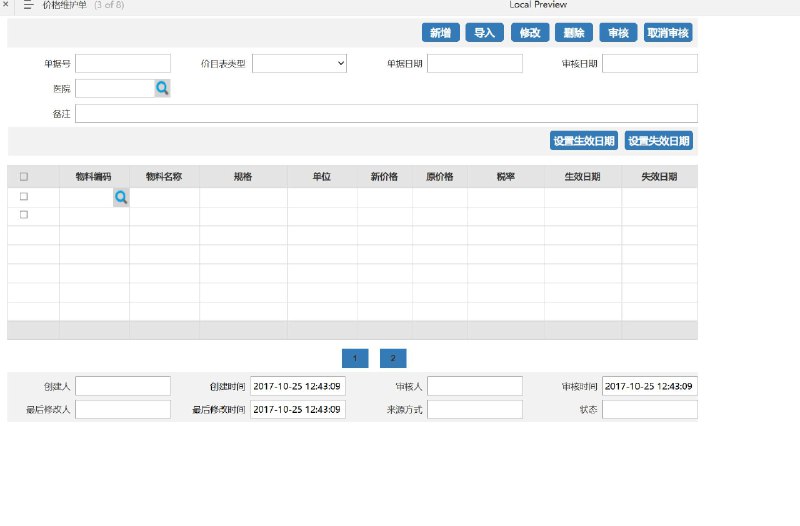Viewport: 800px width, 526px height.
Task: Check the second table row checkbox
Action: point(23,215)
